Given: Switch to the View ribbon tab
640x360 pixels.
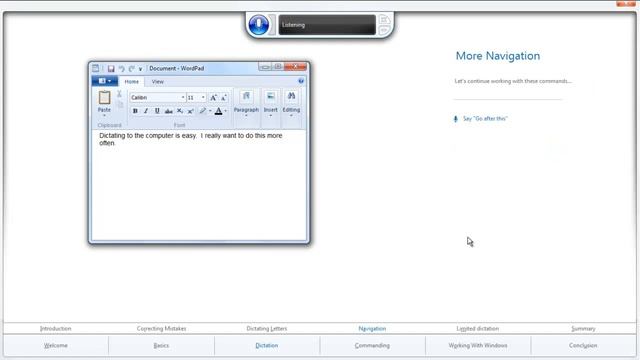Looking at the screenshot, I should (x=158, y=82).
